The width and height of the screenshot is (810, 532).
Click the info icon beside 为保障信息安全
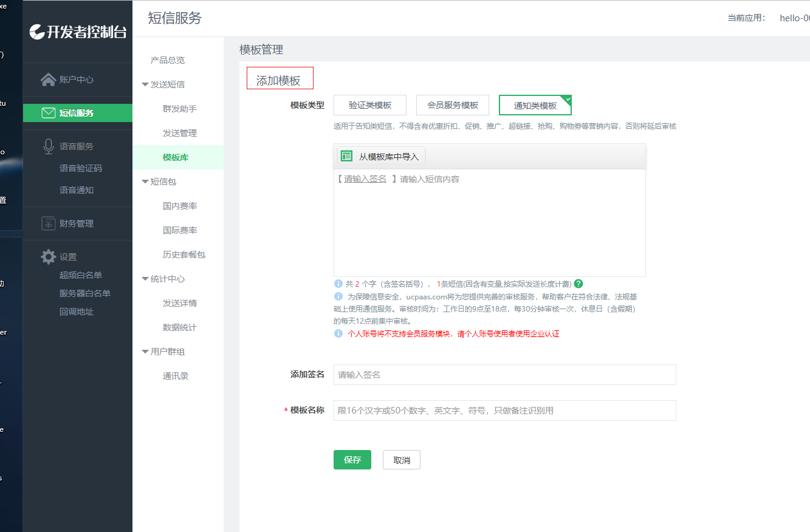pyautogui.click(x=338, y=296)
